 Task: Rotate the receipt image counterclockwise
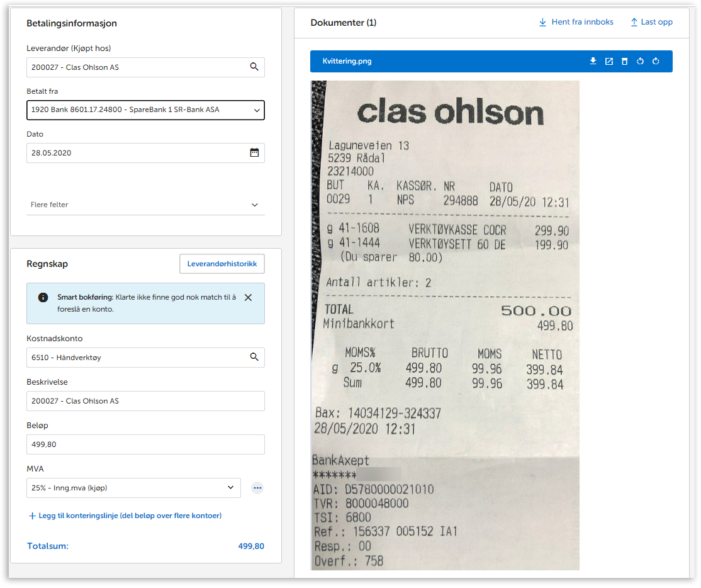pos(640,61)
